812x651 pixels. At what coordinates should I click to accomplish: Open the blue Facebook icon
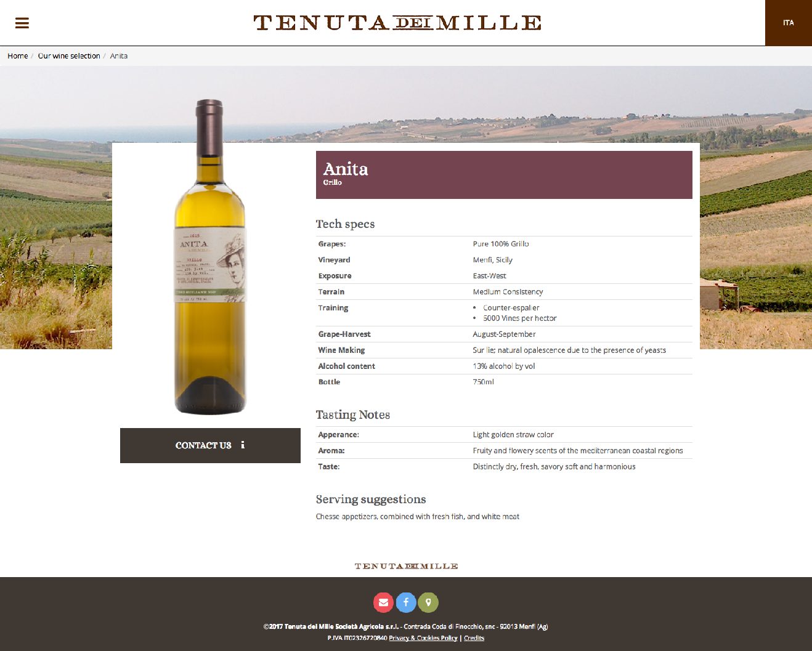pos(406,602)
